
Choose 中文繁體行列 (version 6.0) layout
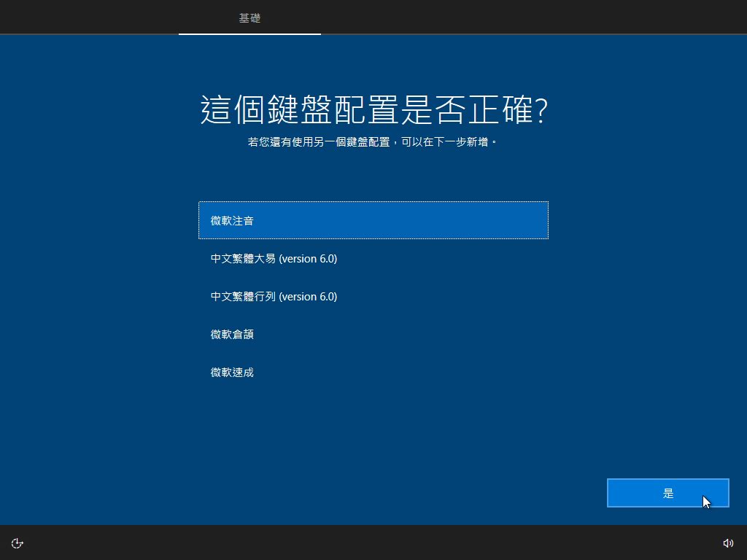[x=373, y=296]
